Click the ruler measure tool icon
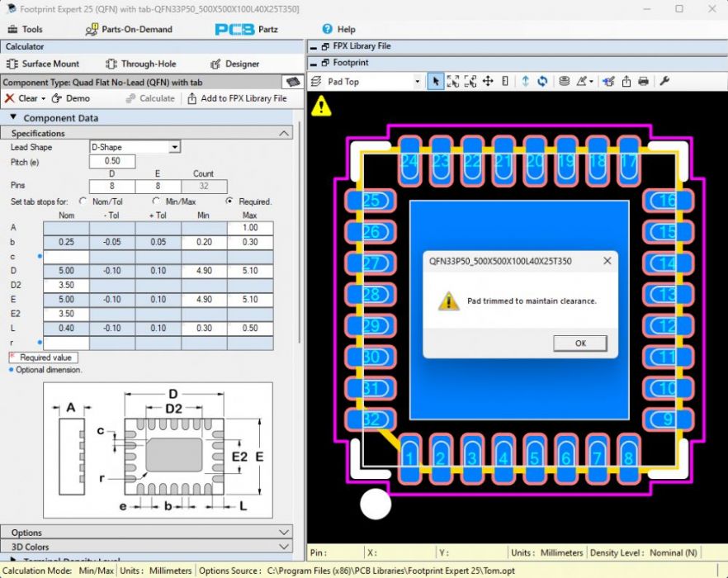The height and width of the screenshot is (578, 728). pos(505,82)
